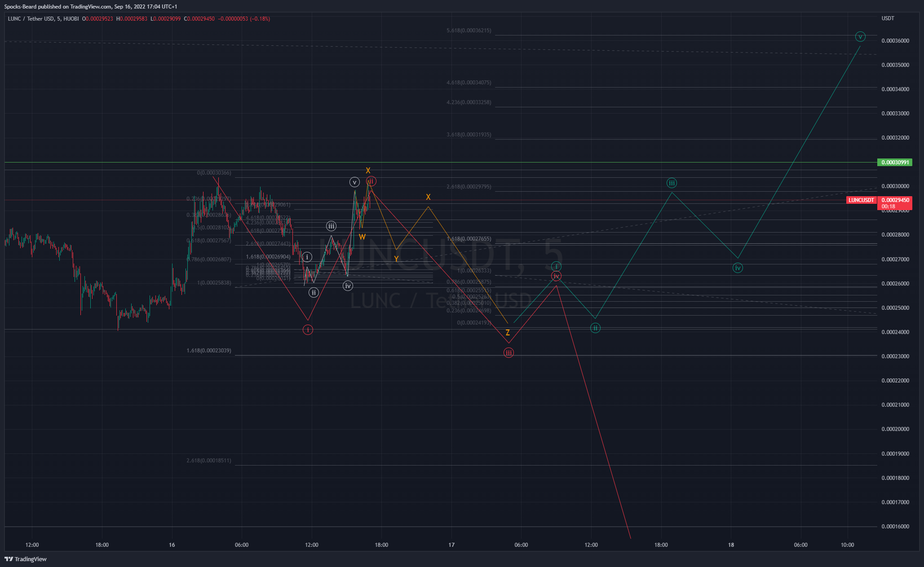This screenshot has width=924, height=567.
Task: Click the date label 17 on time axis
Action: pos(451,545)
